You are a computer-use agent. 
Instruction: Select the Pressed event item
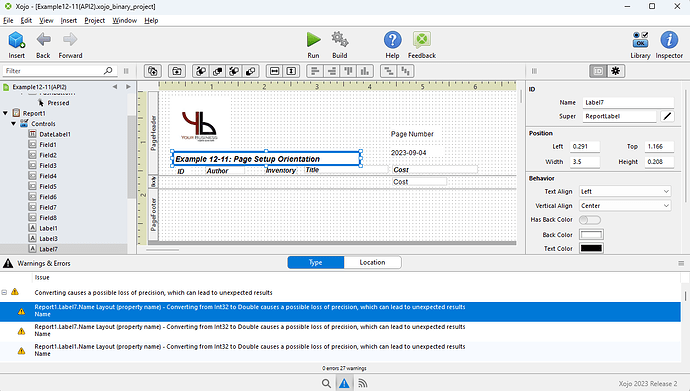point(58,103)
